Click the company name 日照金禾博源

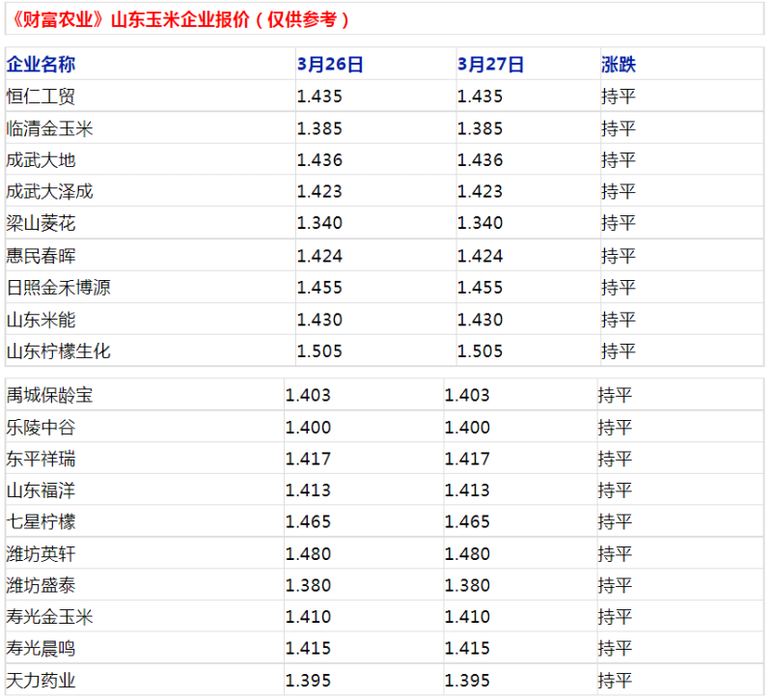click(59, 287)
